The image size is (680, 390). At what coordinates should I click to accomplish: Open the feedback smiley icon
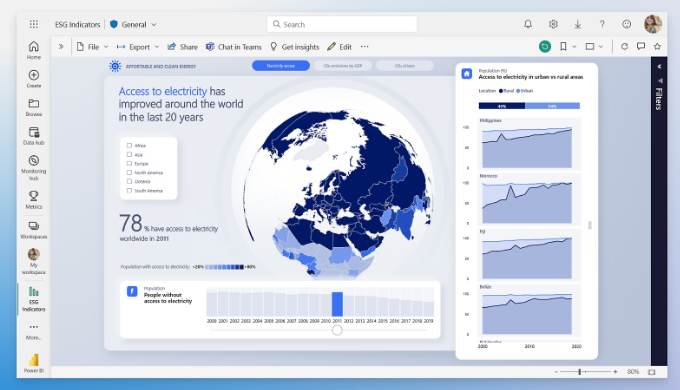click(x=626, y=24)
